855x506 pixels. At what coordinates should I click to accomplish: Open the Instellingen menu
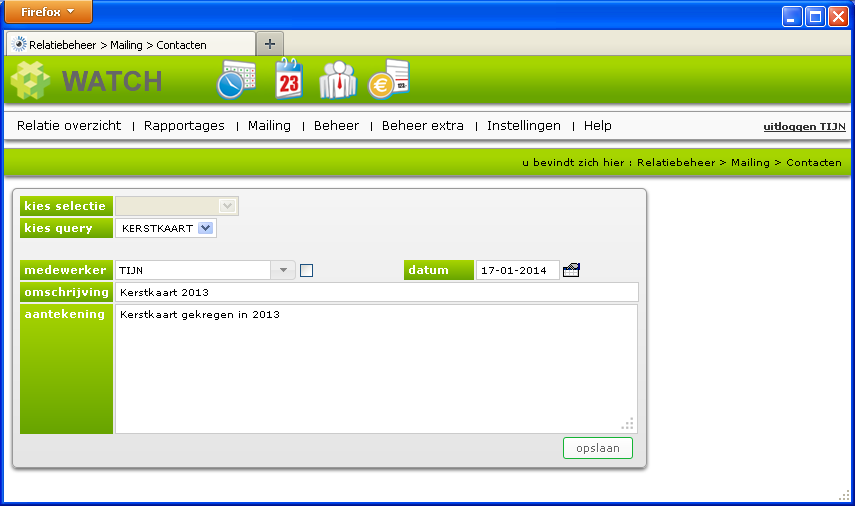(523, 125)
